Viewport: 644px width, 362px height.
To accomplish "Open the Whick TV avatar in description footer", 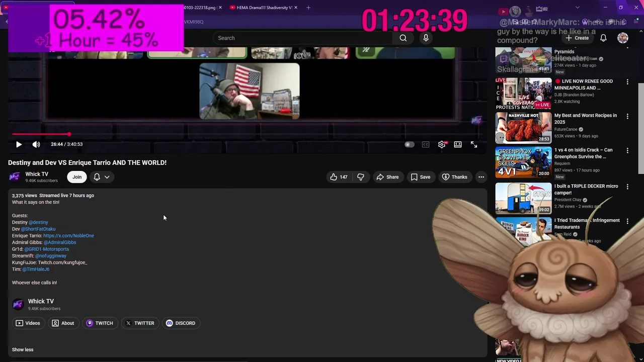I will (x=18, y=304).
